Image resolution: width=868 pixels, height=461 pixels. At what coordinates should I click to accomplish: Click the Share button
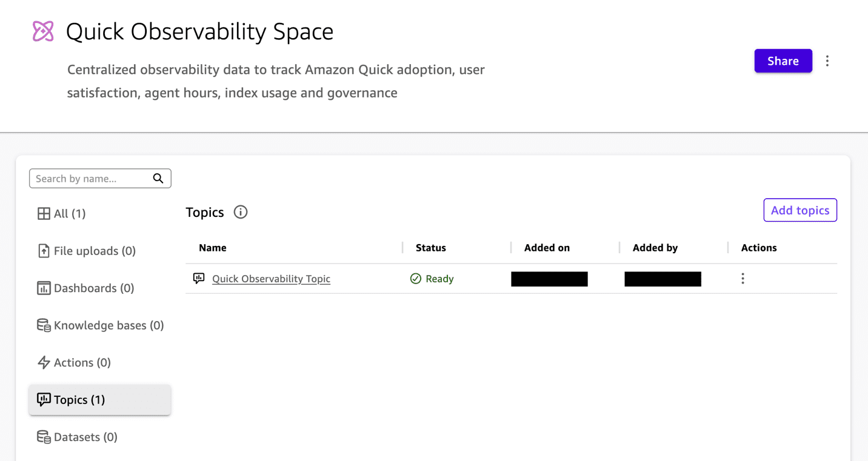point(783,61)
